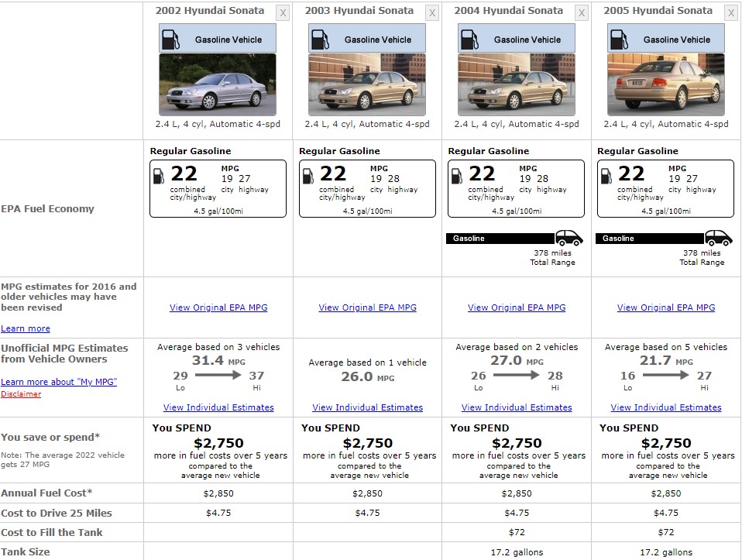The image size is (742, 560).
Task: Click the 2002 Hyundai Sonata title
Action: (210, 10)
